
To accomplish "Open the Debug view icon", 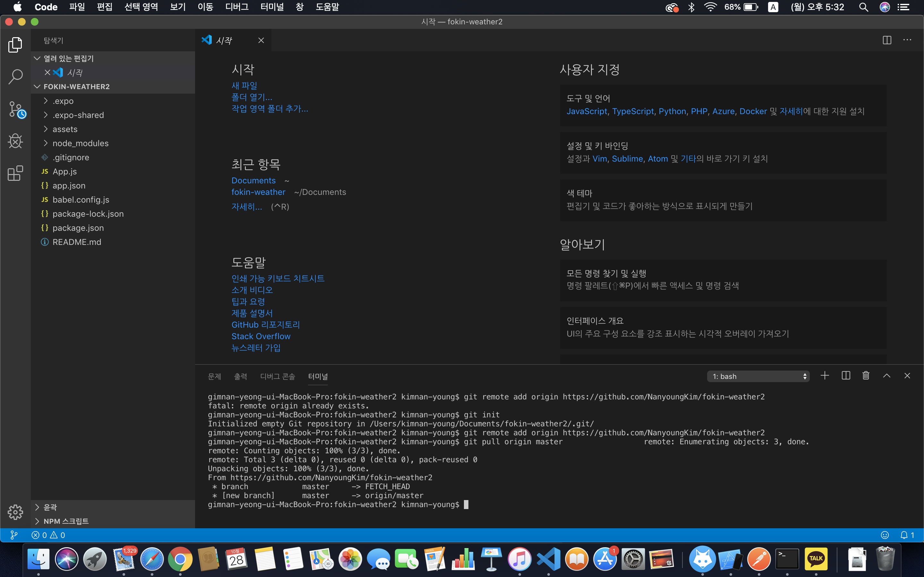I will click(x=15, y=141).
